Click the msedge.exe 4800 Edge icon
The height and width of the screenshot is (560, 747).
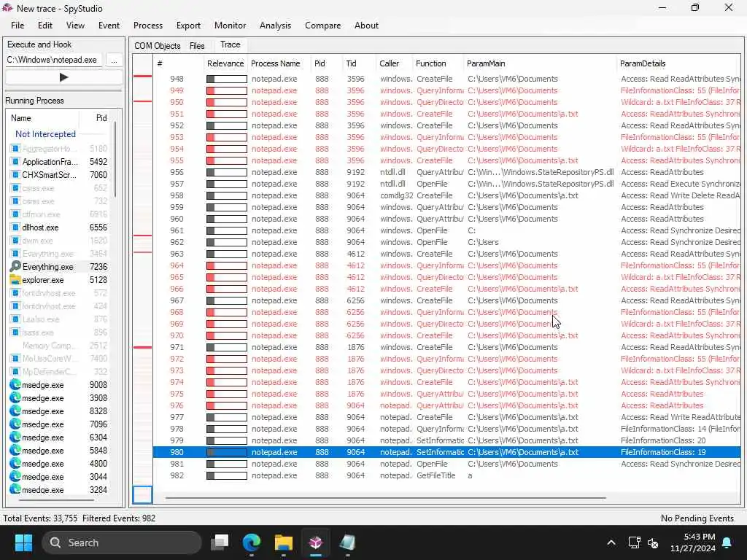point(15,463)
